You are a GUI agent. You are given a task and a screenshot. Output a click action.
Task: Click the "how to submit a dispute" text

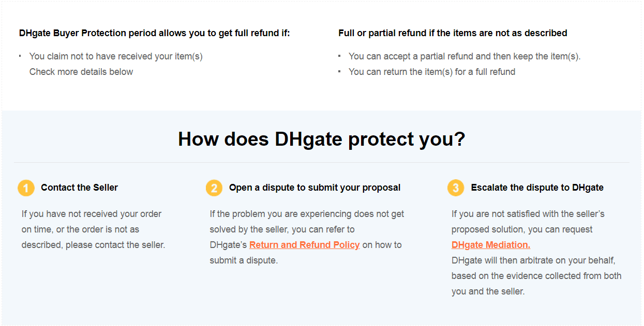tap(382, 245)
